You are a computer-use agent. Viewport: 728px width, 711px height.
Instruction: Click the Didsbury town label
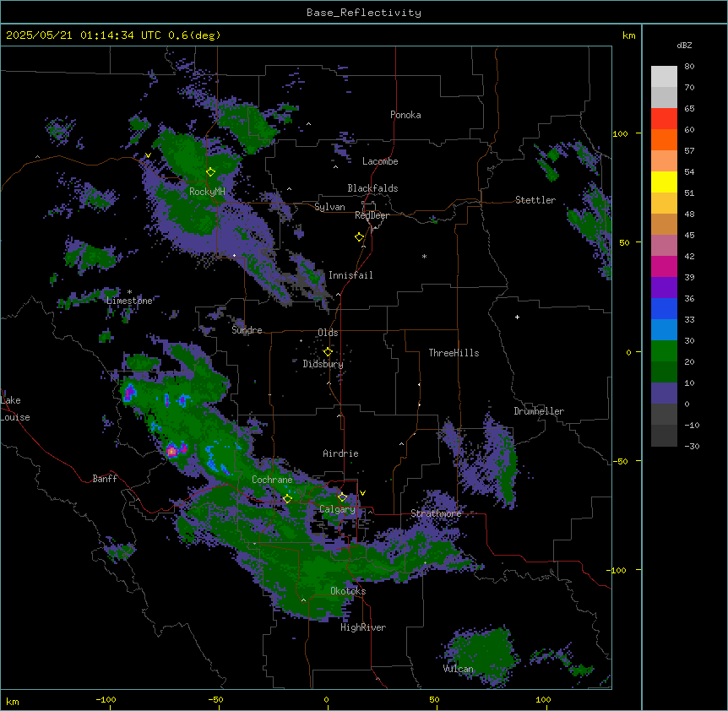click(323, 364)
